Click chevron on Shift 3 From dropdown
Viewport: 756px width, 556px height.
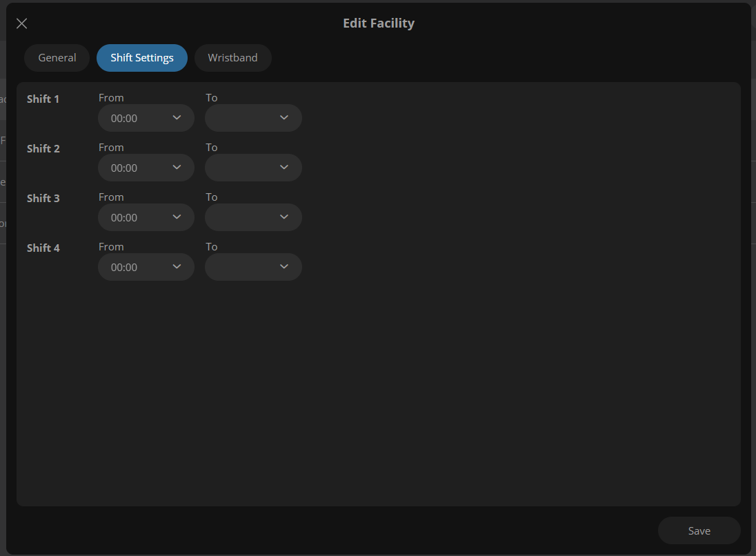coord(177,217)
